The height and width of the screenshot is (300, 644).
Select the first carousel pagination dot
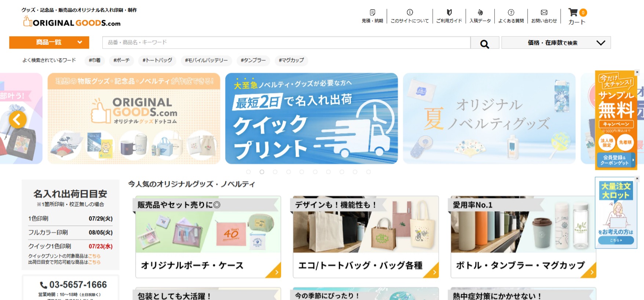pos(248,172)
